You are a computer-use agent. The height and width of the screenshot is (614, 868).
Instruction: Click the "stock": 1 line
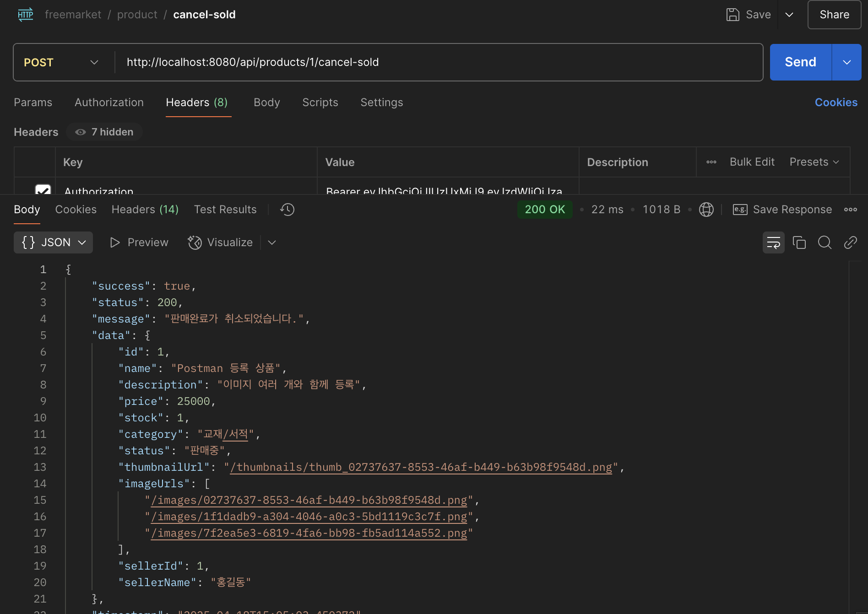153,418
